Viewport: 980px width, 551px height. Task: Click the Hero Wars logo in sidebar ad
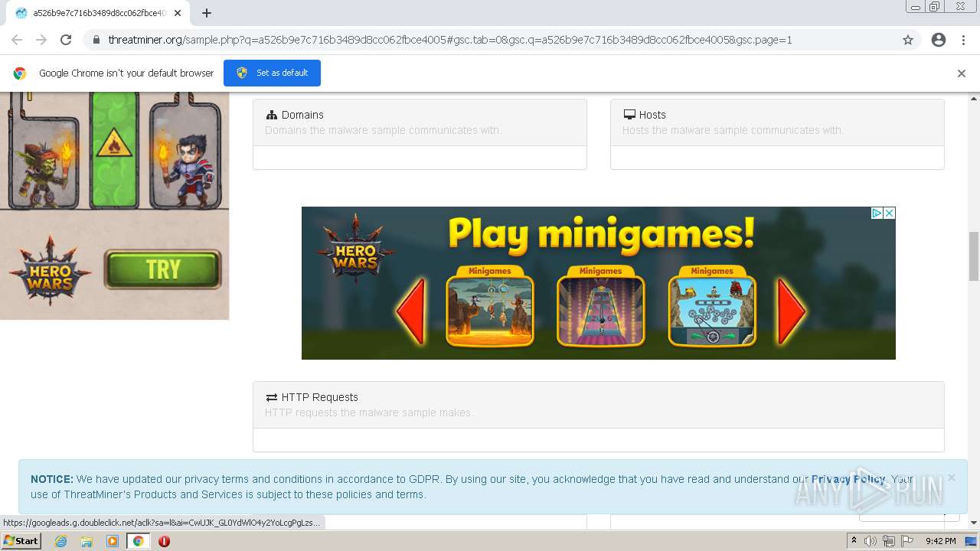click(x=50, y=270)
